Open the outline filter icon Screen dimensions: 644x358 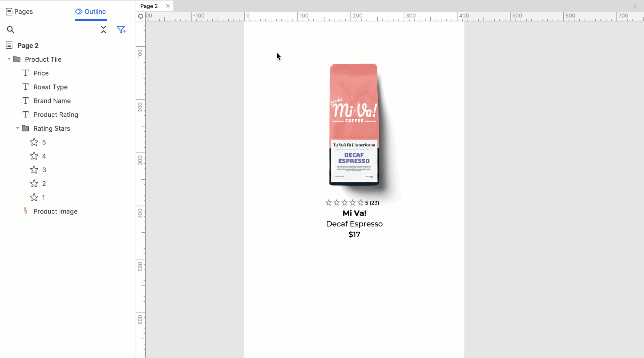tap(121, 30)
